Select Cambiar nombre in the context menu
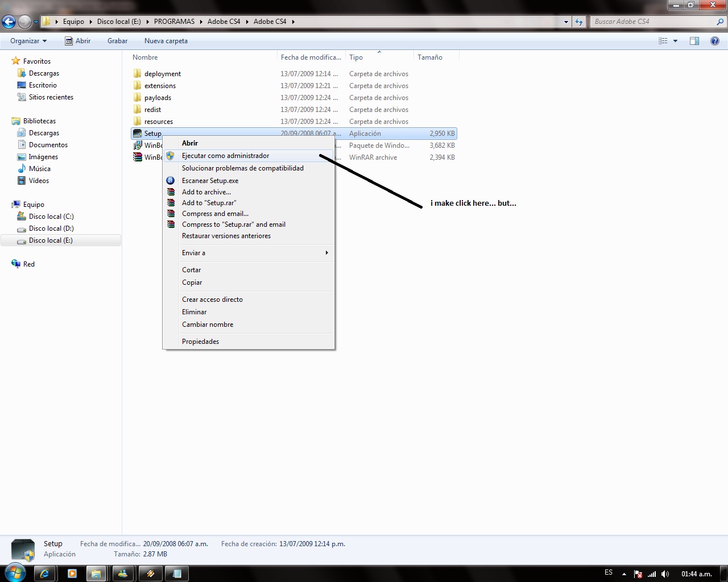 pos(249,325)
